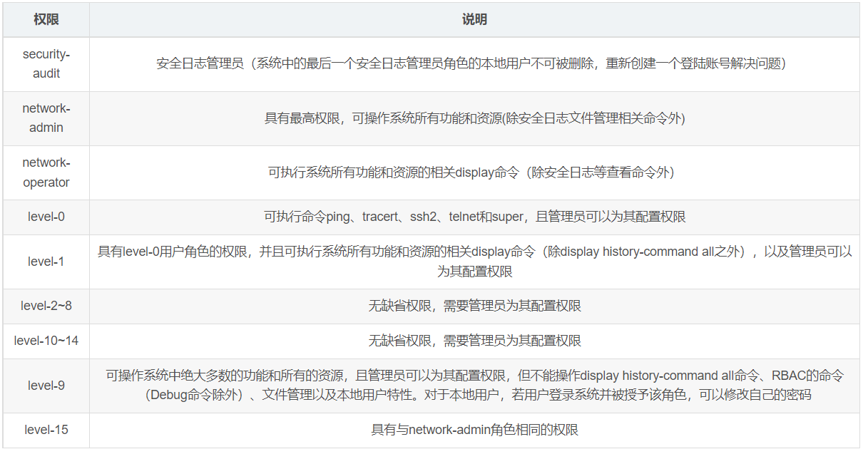Select the level-2~8 role cell
The width and height of the screenshot is (868, 449).
point(46,306)
